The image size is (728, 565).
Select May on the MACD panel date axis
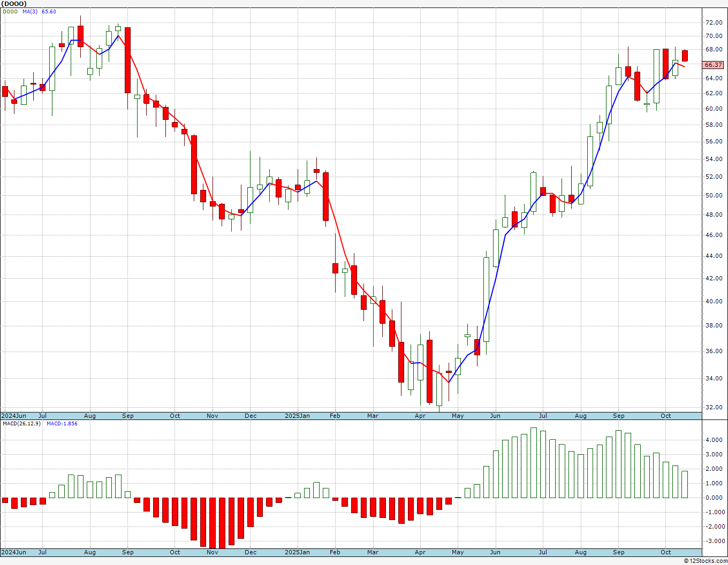[x=458, y=552]
